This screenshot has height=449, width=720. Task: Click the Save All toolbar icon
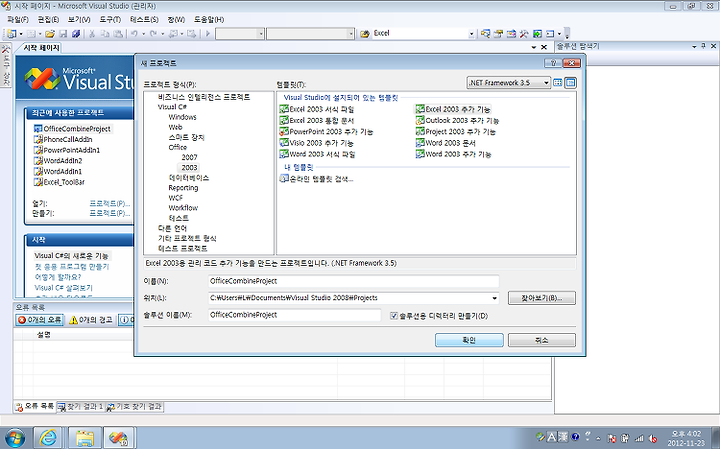(x=76, y=34)
